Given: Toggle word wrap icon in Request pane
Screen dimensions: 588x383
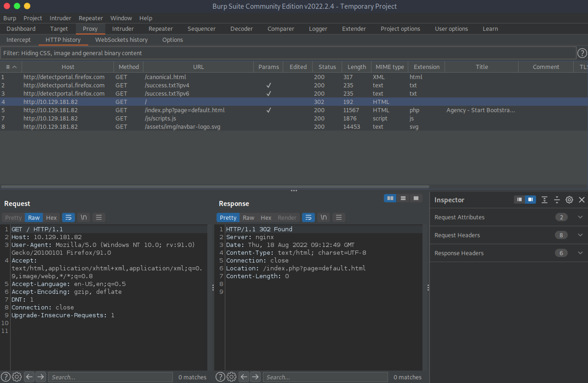Looking at the screenshot, I should click(69, 217).
